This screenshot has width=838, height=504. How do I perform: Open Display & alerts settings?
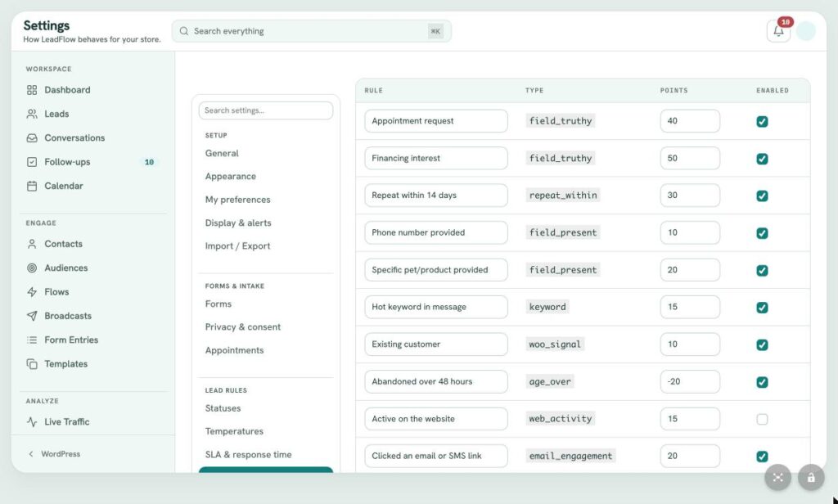click(238, 223)
